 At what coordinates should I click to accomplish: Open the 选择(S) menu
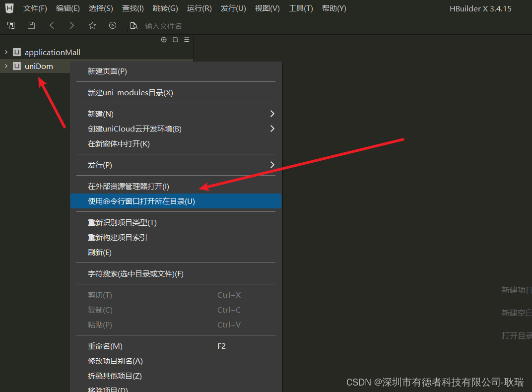click(x=101, y=8)
